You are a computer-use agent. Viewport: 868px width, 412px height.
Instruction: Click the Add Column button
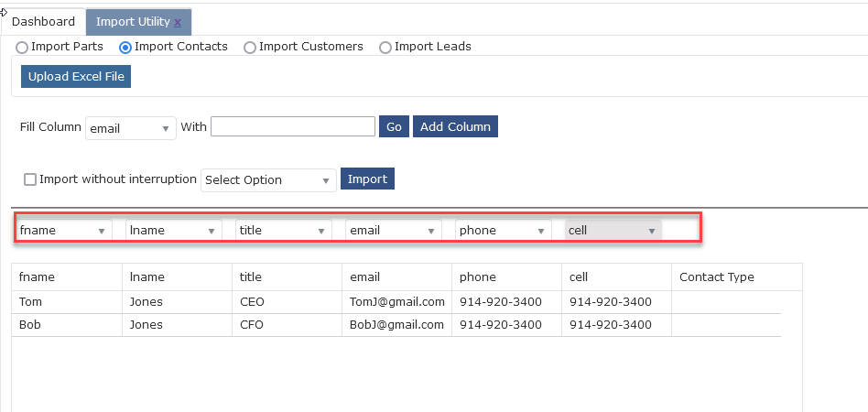(x=455, y=127)
